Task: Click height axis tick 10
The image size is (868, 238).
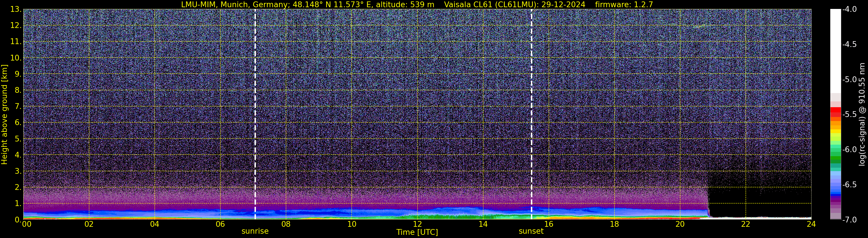Action: tap(16, 58)
